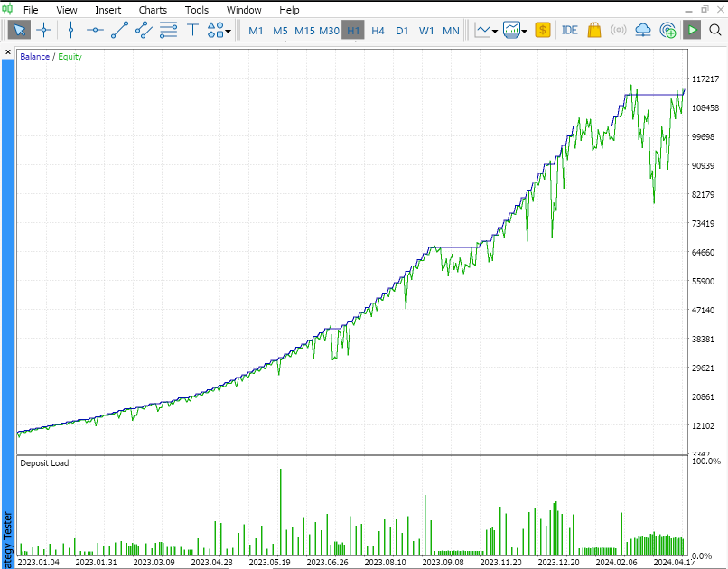Select D1 daily timeframe button
The height and width of the screenshot is (569, 728).
[402, 31]
